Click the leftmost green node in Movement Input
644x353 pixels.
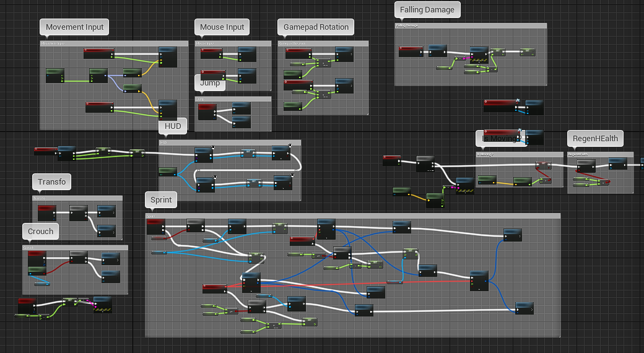point(55,76)
